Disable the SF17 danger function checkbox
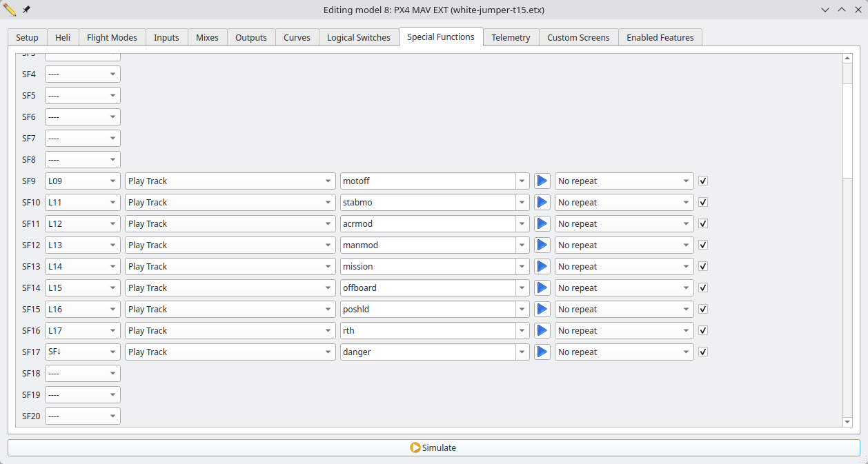This screenshot has height=464, width=868. pyautogui.click(x=702, y=352)
